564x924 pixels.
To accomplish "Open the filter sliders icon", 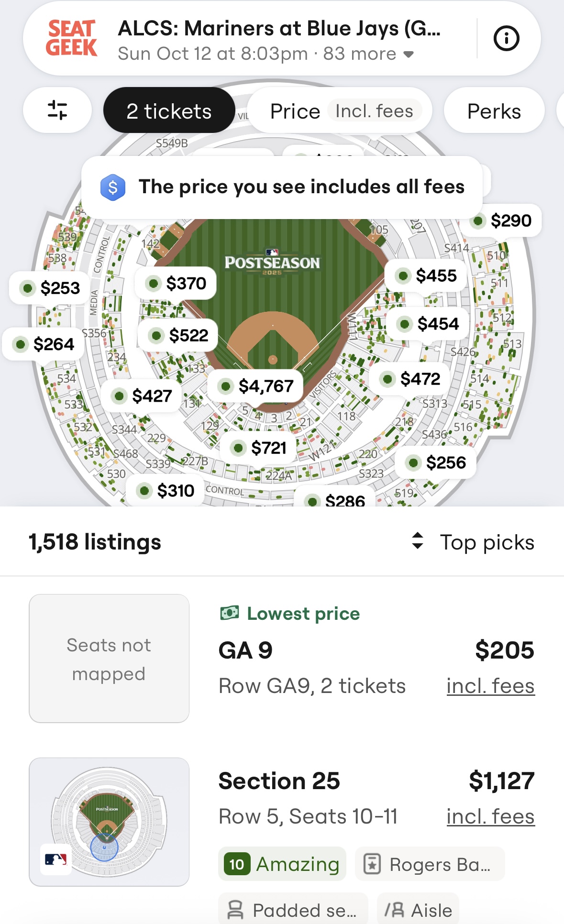I will click(57, 110).
